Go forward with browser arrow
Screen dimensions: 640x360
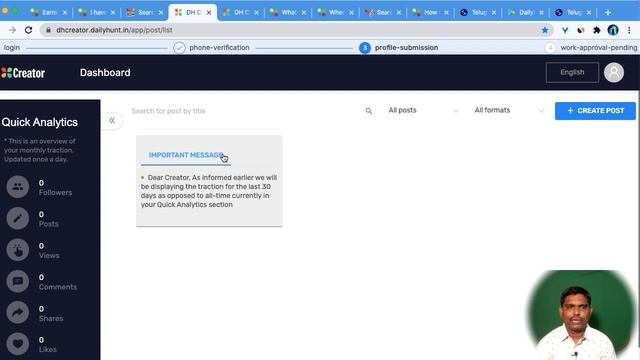(x=12, y=30)
